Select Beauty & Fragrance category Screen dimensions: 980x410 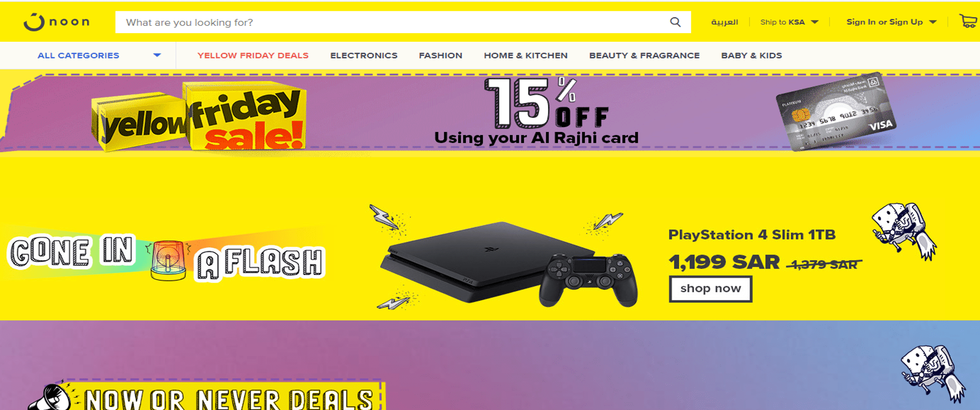pyautogui.click(x=645, y=55)
